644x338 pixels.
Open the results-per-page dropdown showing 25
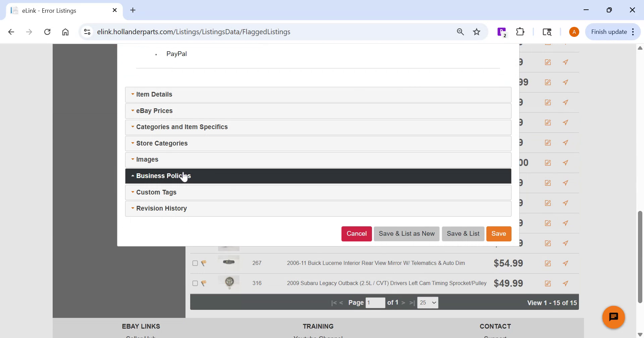[x=427, y=302]
